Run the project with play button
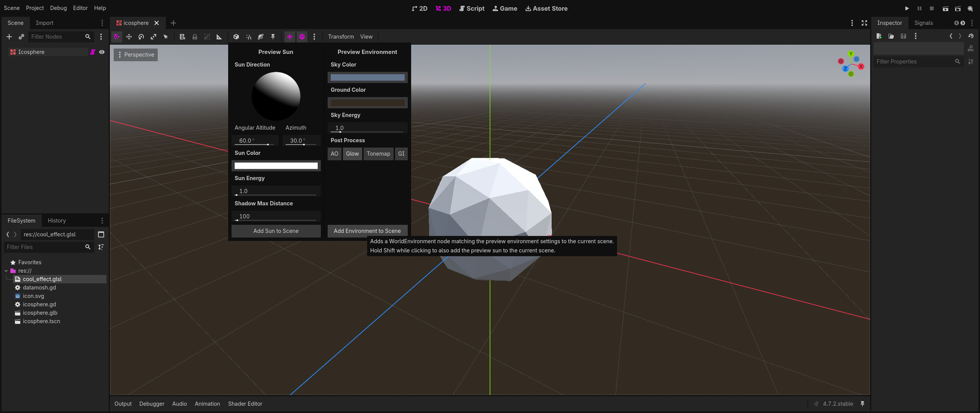 click(x=907, y=9)
